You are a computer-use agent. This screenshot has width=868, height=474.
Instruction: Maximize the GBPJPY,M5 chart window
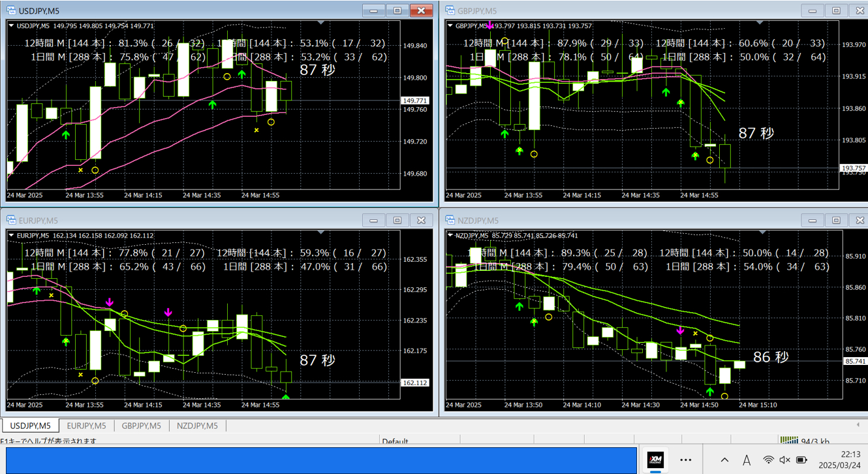[836, 10]
